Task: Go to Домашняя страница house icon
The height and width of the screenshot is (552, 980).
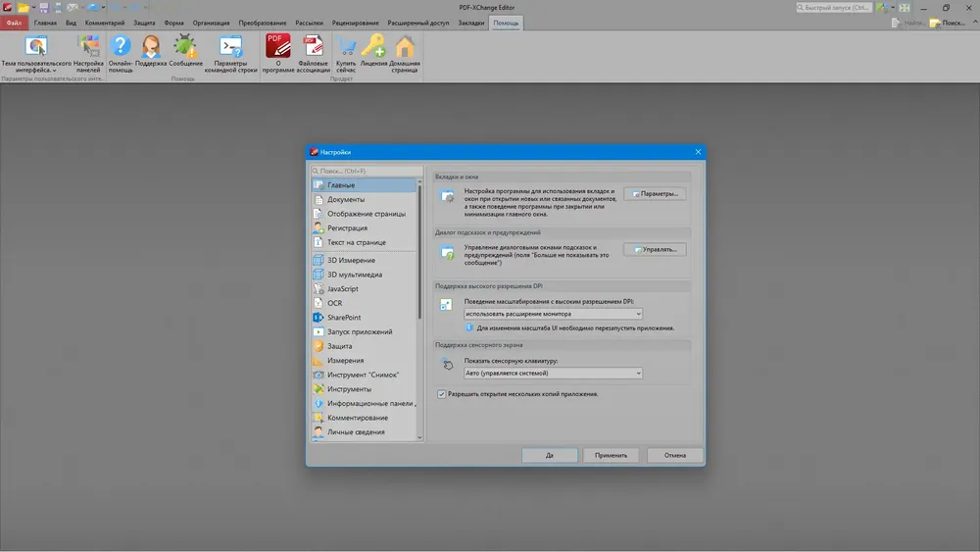Action: click(405, 47)
